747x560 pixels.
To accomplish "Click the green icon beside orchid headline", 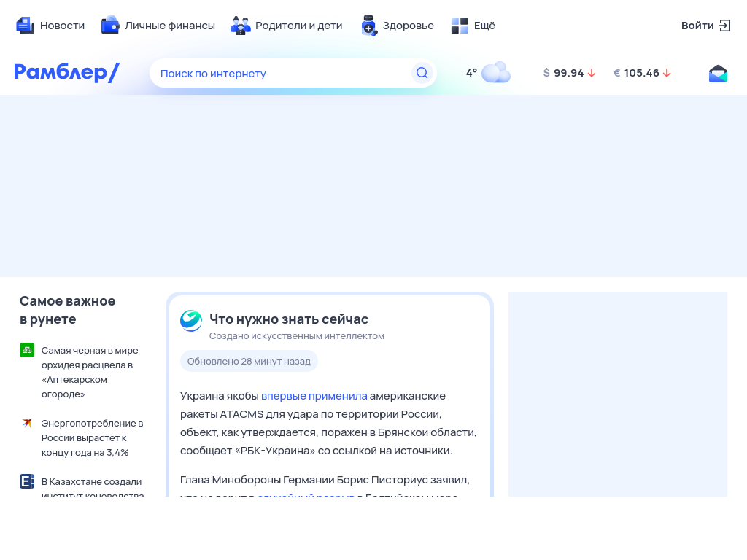I will [x=27, y=350].
